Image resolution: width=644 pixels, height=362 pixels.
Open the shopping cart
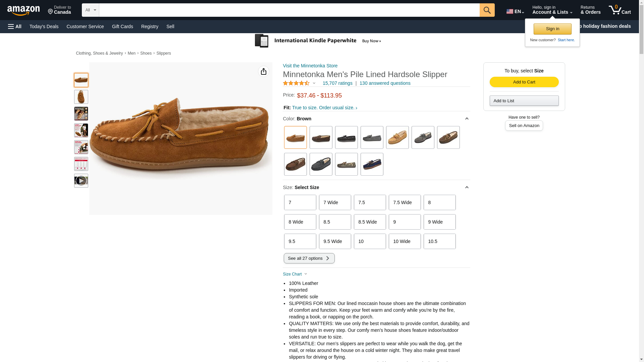(x=620, y=10)
